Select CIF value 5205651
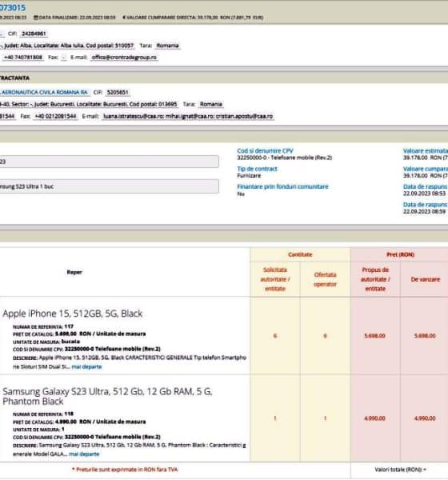The width and height of the screenshot is (448, 480). click(118, 92)
